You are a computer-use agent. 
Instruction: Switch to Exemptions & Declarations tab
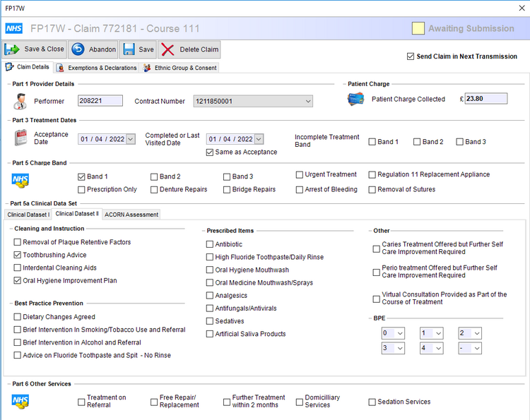(x=97, y=68)
